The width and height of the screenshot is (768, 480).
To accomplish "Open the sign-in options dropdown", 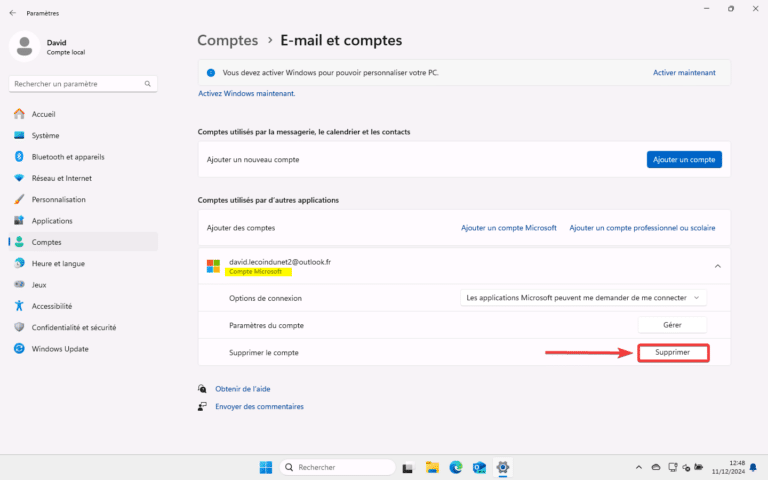I will tap(585, 298).
